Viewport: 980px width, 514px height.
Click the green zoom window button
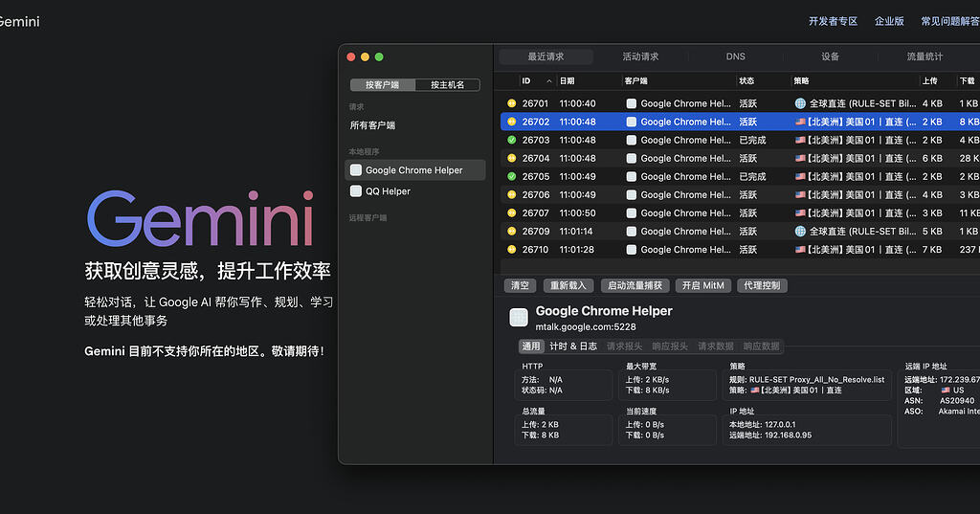[379, 56]
